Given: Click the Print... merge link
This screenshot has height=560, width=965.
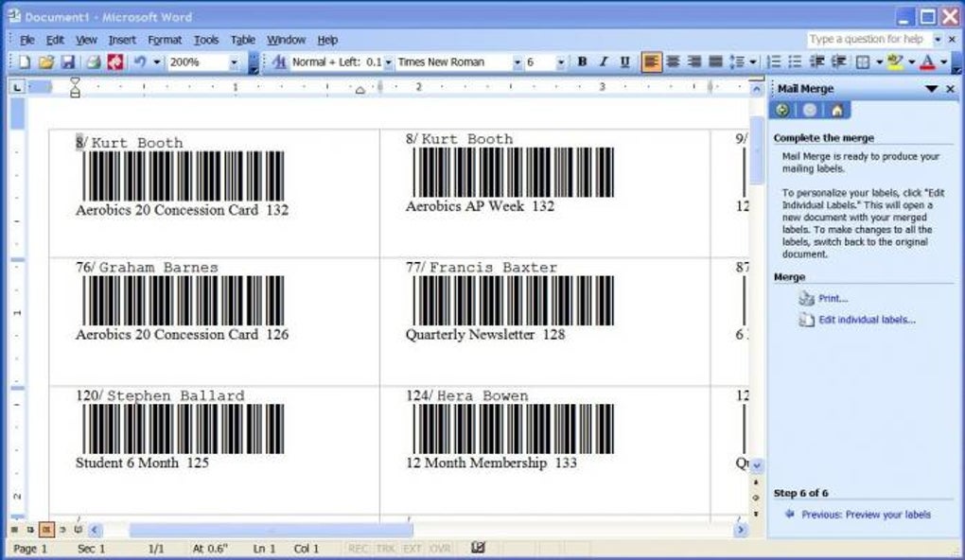Looking at the screenshot, I should coord(833,299).
